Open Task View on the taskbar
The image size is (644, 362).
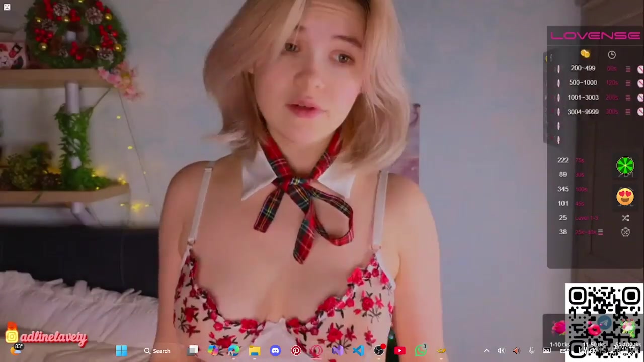pyautogui.click(x=193, y=351)
